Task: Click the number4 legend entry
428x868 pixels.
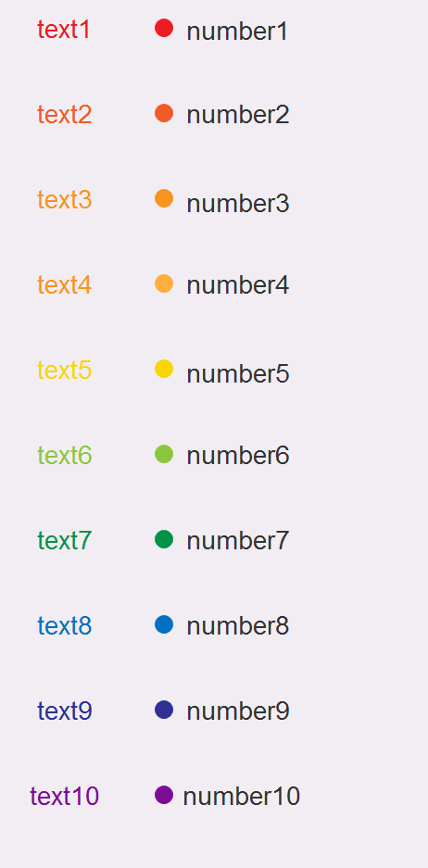Action: [x=238, y=285]
